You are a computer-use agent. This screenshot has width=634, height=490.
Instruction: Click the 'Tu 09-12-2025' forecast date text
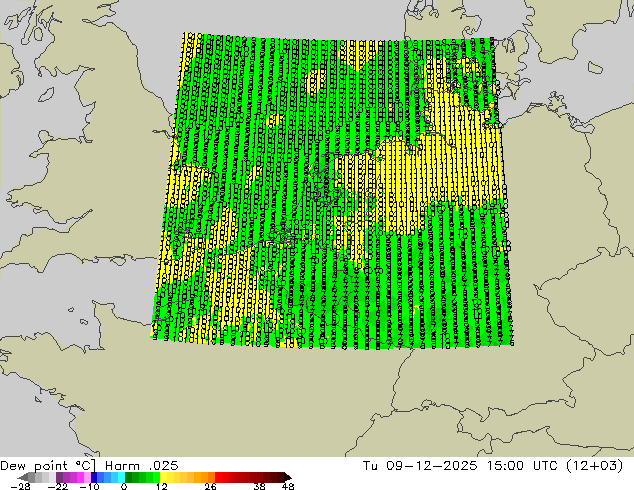tap(420, 466)
